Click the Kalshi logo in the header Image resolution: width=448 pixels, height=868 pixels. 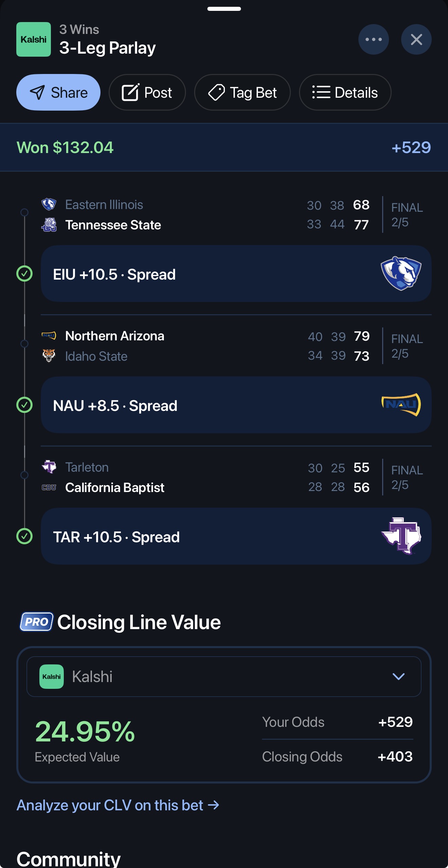(x=33, y=39)
